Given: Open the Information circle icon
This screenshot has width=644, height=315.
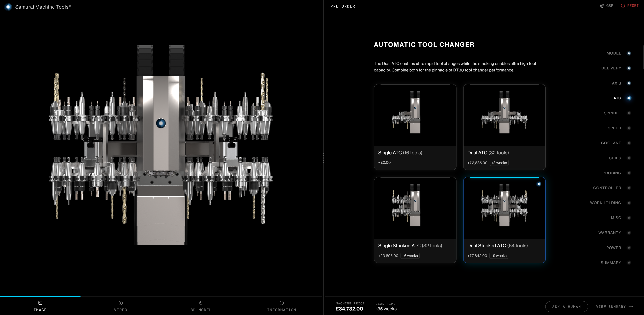Looking at the screenshot, I should [282, 303].
